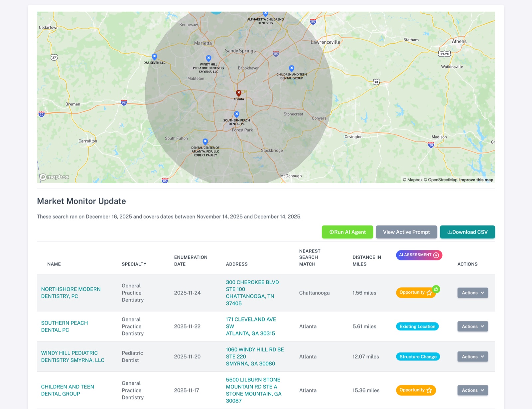Viewport: 532px width, 409px height.
Task: Click the Run AI Agent button
Action: click(347, 232)
